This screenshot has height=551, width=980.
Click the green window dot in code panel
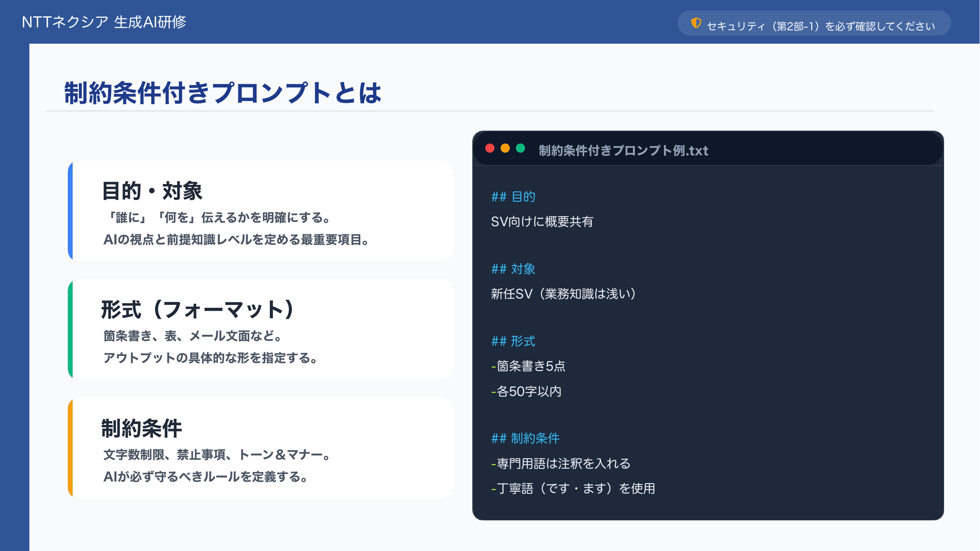[x=520, y=148]
